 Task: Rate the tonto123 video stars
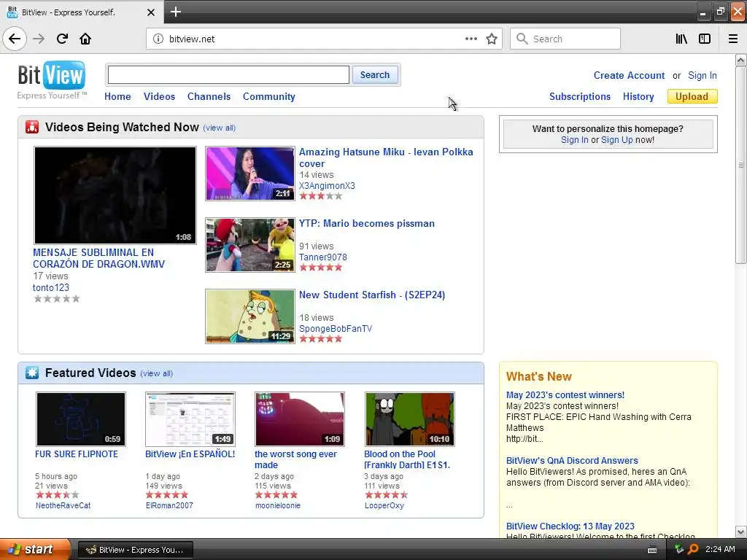pyautogui.click(x=57, y=298)
